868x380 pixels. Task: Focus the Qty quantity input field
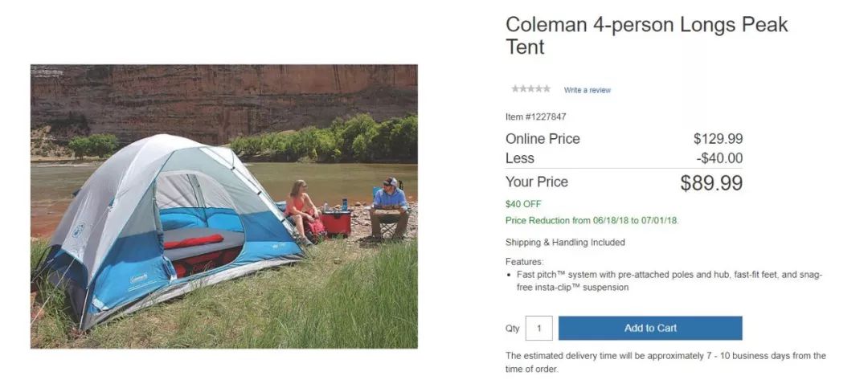pyautogui.click(x=538, y=328)
